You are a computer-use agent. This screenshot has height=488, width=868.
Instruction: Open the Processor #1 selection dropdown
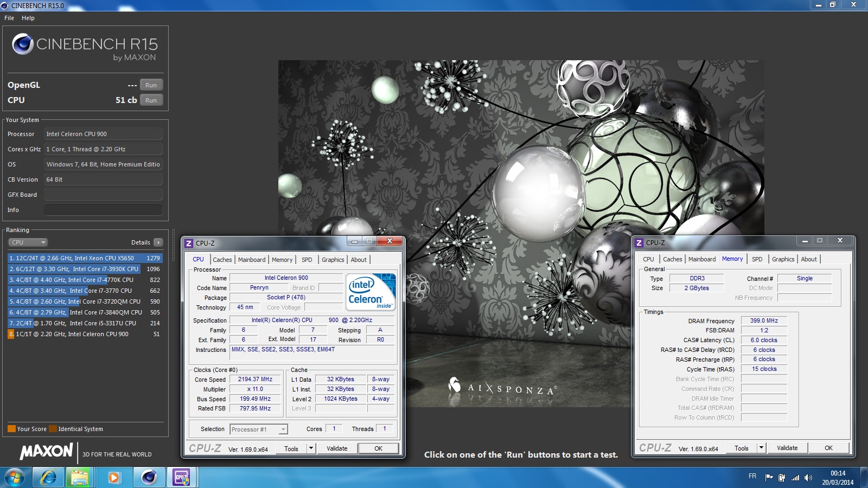[259, 429]
